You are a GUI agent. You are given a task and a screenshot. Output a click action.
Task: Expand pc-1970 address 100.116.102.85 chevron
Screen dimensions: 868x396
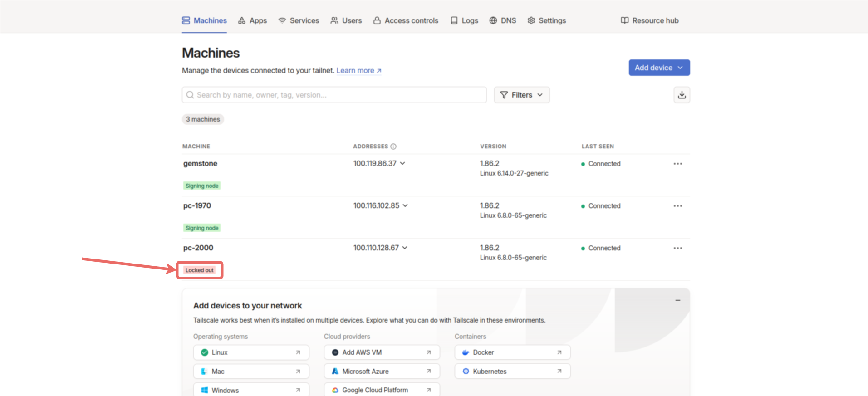[x=405, y=205]
